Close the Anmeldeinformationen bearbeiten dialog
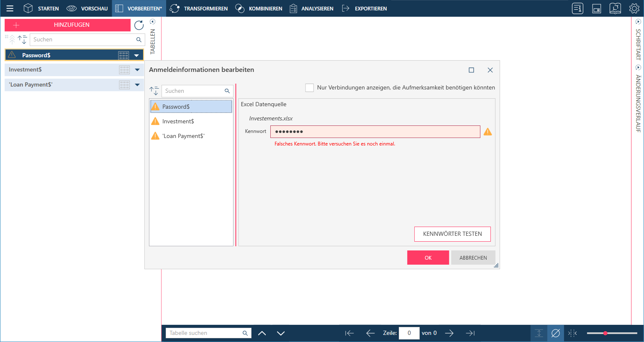The height and width of the screenshot is (342, 644). (x=490, y=70)
